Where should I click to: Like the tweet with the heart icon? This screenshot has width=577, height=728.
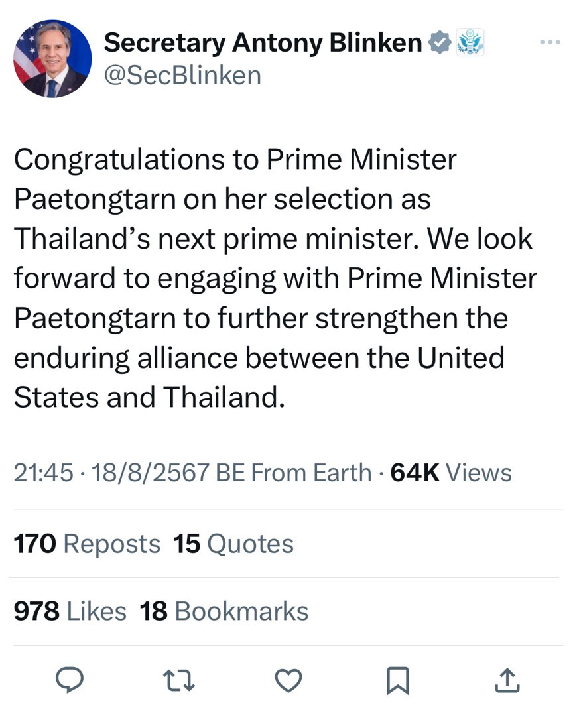(288, 680)
